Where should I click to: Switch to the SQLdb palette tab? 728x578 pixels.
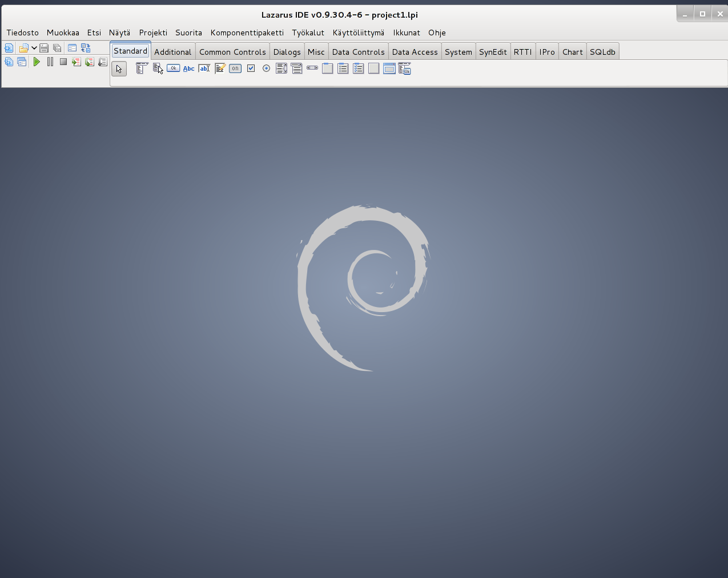[603, 52]
